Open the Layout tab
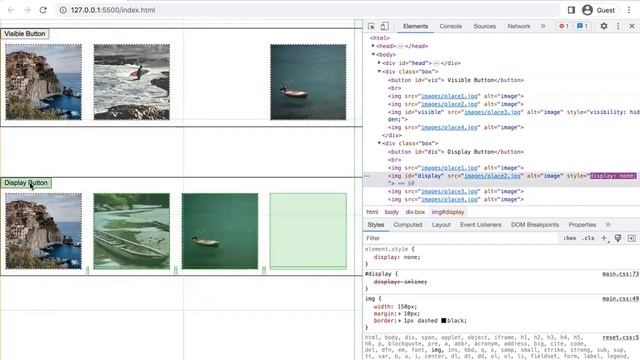Screen dimensions: 640x360 (441, 225)
